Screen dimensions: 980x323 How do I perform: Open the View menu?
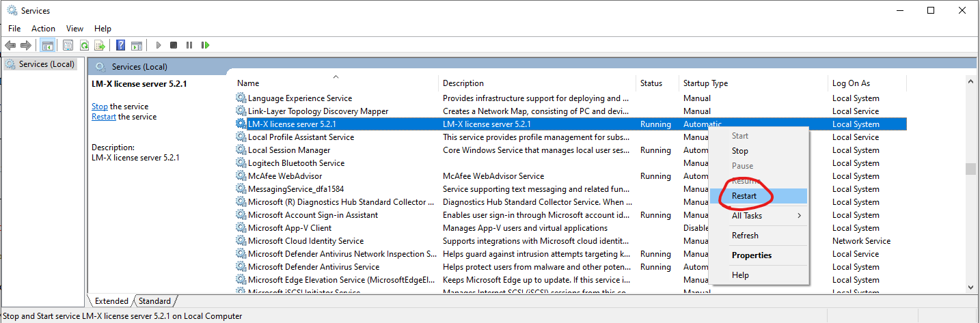[74, 29]
